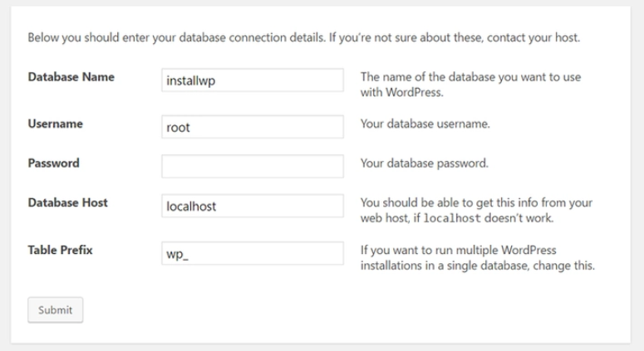
Task: Click the "Password" label
Action: [54, 163]
